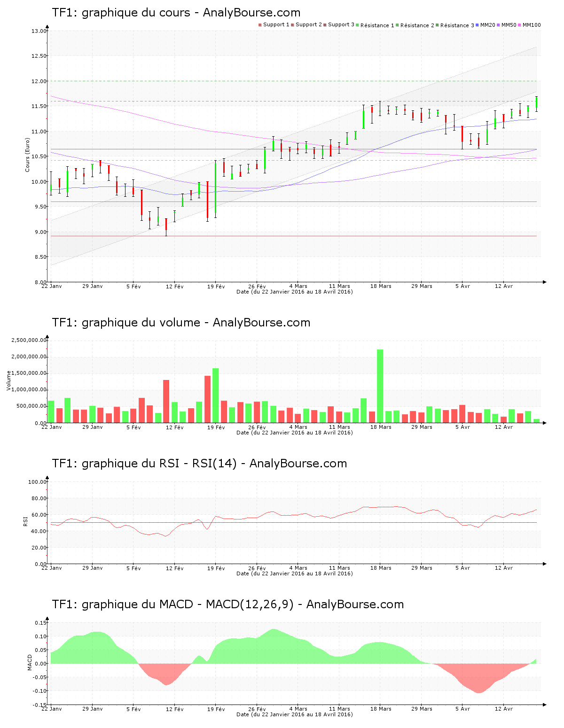Click the 'TF1: graphique du cours' title

click(x=176, y=13)
